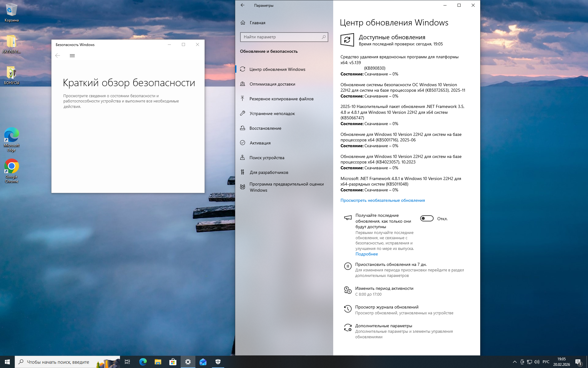Click the Главная home icon
This screenshot has width=588, height=368.
click(243, 23)
